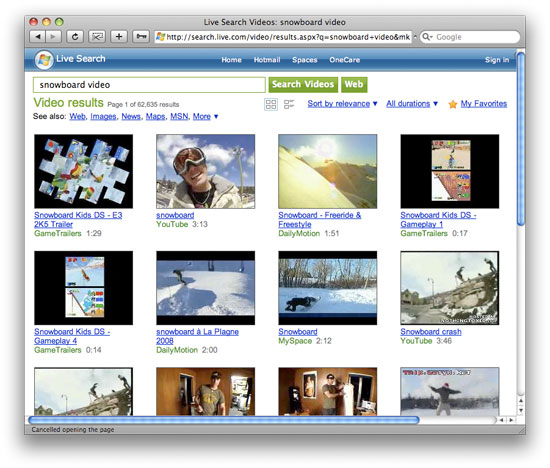550x468 pixels.
Task: Open the All durations dropdown
Action: [x=412, y=104]
